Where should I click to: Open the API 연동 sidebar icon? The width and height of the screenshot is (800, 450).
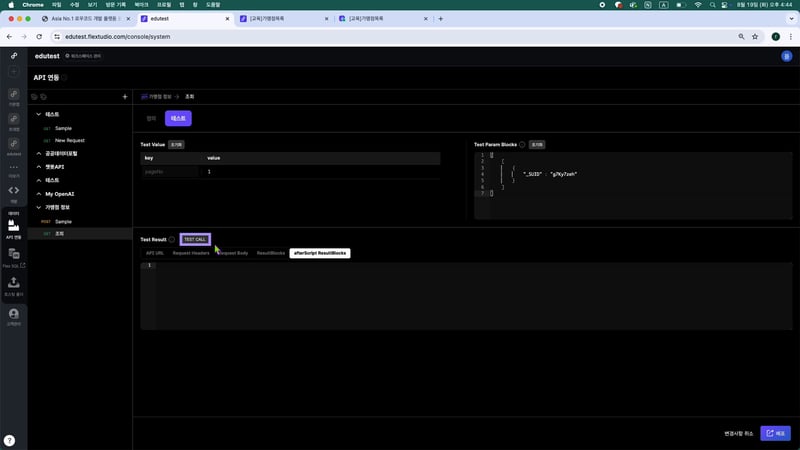click(14, 228)
